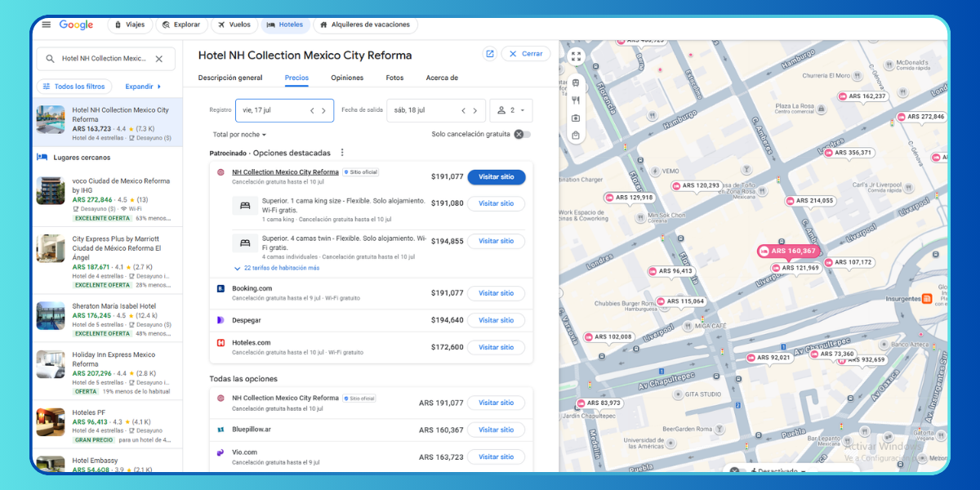This screenshot has height=490, width=980.
Task: Switch to Acerca de tab
Action: [x=442, y=78]
